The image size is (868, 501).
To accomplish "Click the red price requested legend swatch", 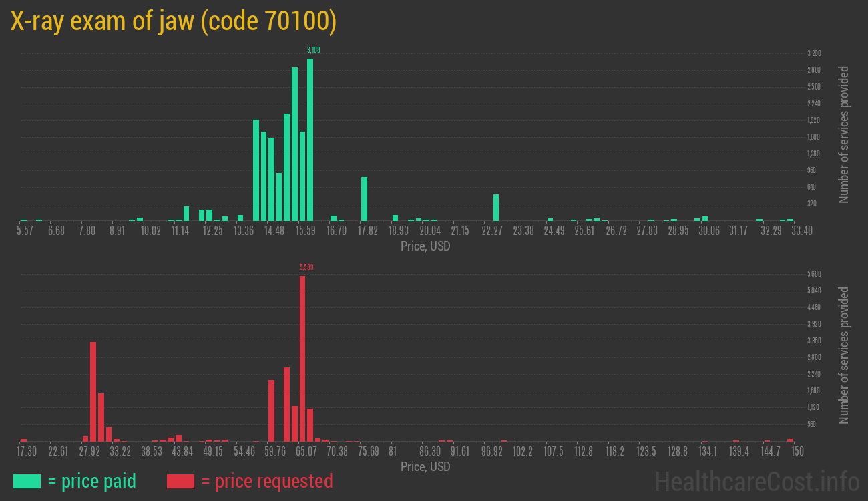I will pyautogui.click(x=180, y=481).
